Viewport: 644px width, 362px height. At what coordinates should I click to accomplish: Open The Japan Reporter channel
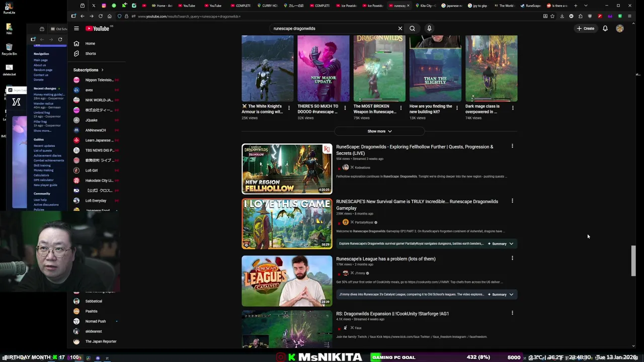tap(96, 341)
